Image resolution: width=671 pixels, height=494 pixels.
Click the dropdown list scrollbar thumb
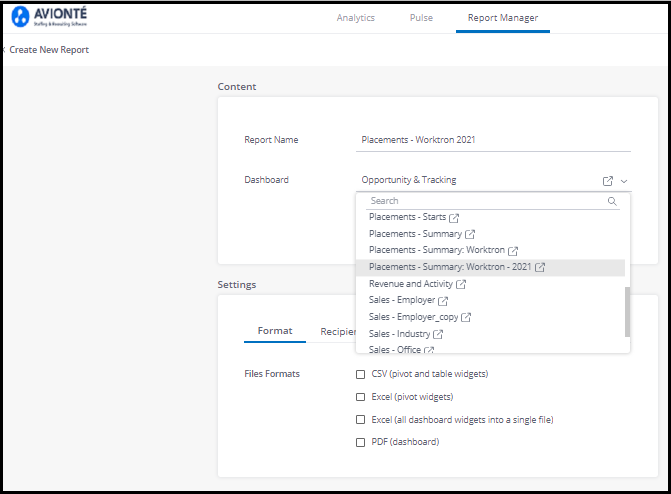(x=627, y=312)
